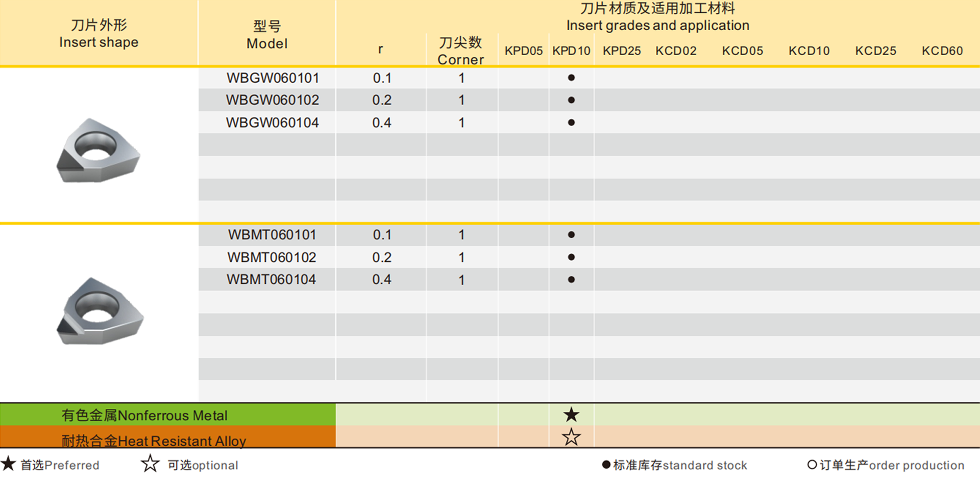Click the orange Heat Resistant Alloy label bar

(x=167, y=438)
